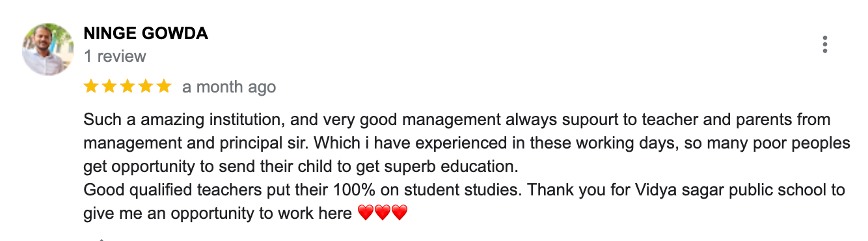Screen dimensions: 868x241
Task: Click the fifth yellow rating star
Action: (164, 86)
